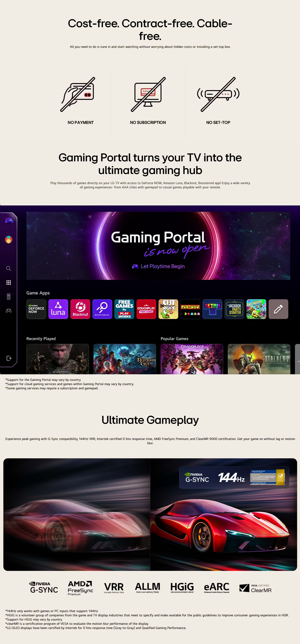Open the Stalker 2 popular game
Viewport: 300px width, 644px height.
(259, 359)
